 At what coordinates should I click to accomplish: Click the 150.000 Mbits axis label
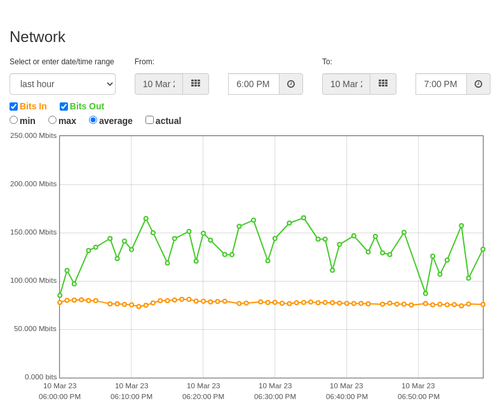click(x=33, y=232)
